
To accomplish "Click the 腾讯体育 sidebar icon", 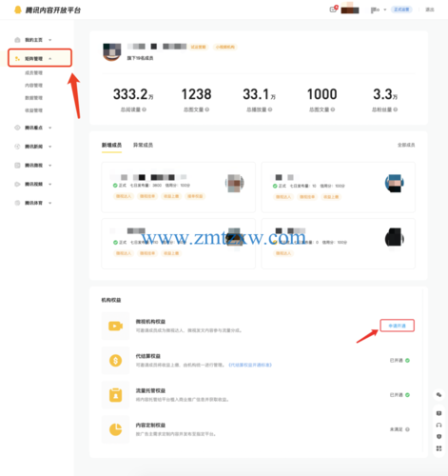I will coord(17,203).
